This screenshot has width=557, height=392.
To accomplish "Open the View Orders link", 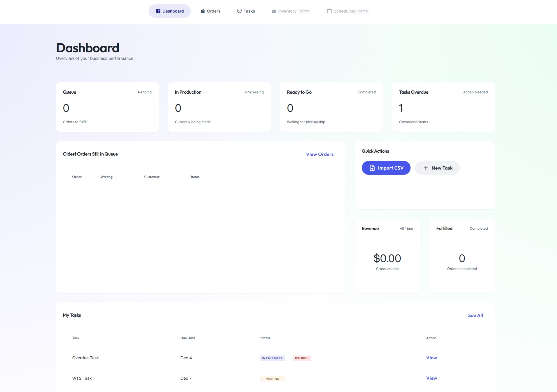I will point(319,154).
